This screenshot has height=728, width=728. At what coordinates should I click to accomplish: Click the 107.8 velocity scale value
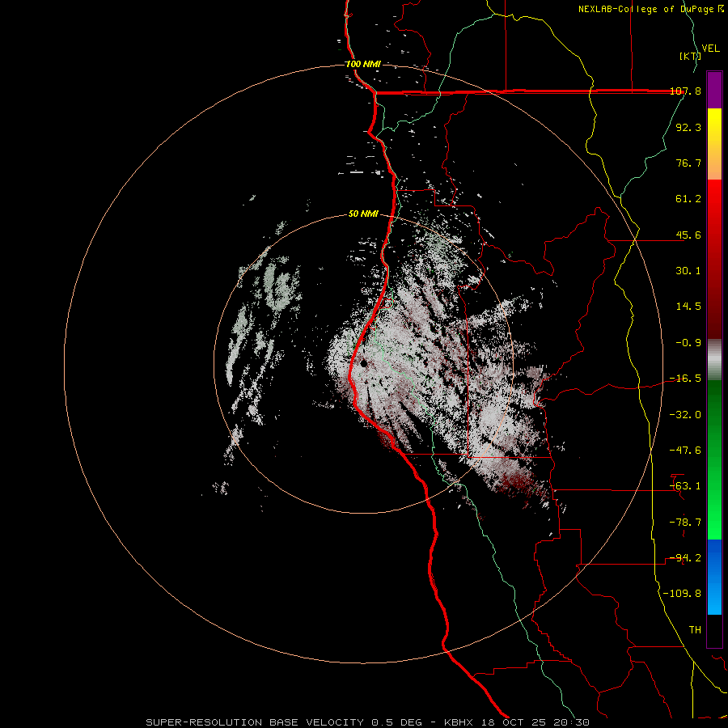click(685, 91)
